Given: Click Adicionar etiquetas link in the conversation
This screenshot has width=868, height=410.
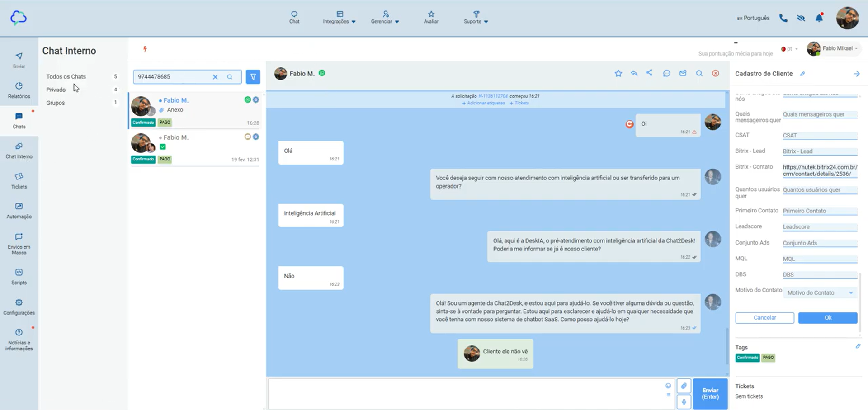Looking at the screenshot, I should (483, 103).
